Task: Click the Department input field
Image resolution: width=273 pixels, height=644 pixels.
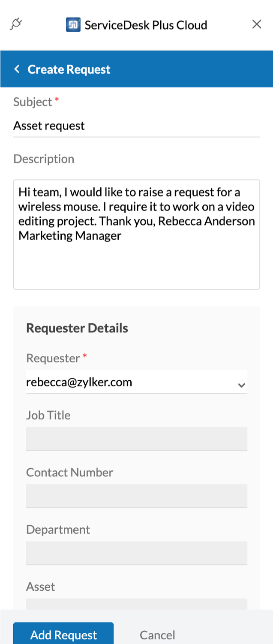Action: tap(136, 553)
